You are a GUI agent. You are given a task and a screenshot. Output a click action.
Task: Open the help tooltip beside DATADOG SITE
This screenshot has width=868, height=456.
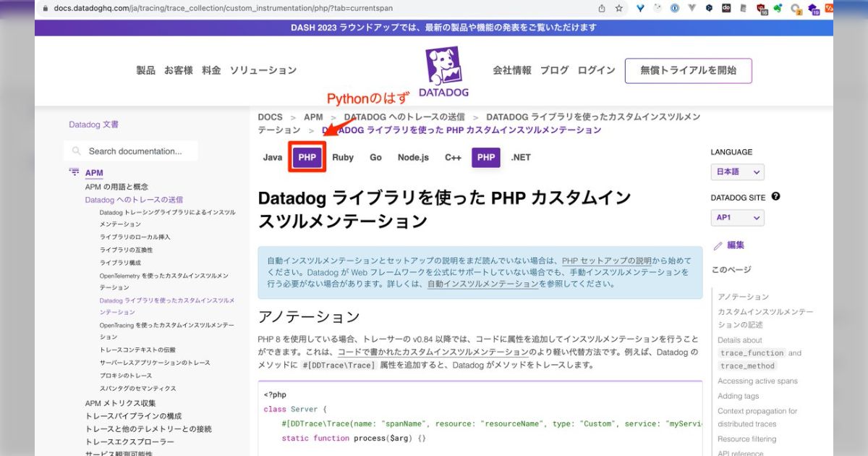(777, 197)
